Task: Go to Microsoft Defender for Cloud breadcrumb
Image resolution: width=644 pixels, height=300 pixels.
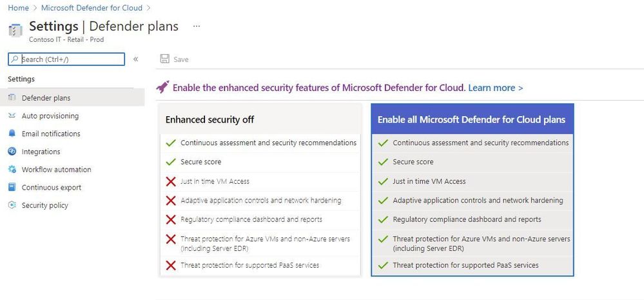Action: click(x=92, y=8)
